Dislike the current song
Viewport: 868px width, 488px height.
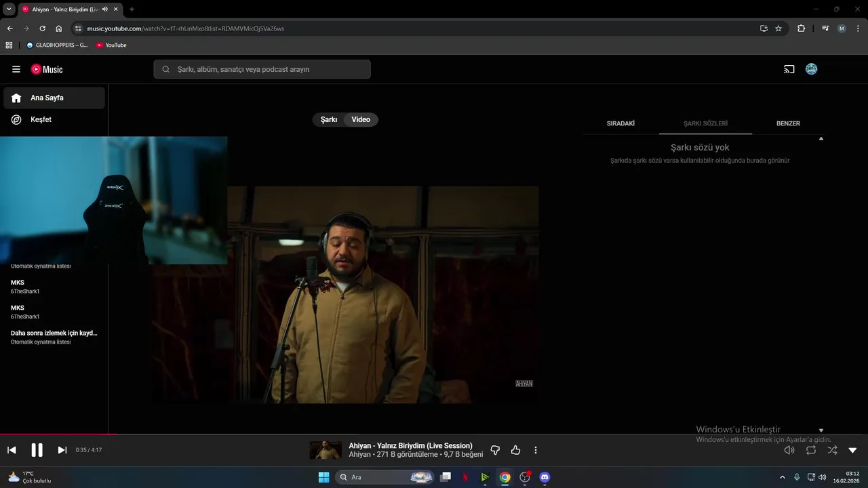pos(495,450)
